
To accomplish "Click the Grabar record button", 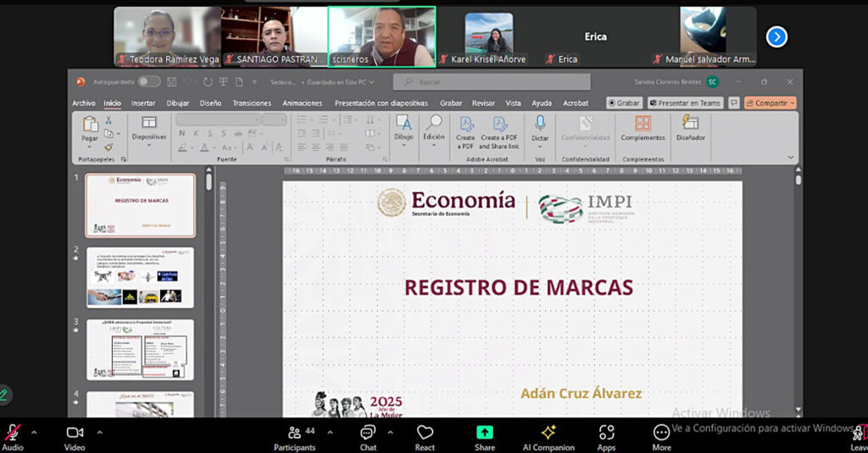I will pos(624,103).
